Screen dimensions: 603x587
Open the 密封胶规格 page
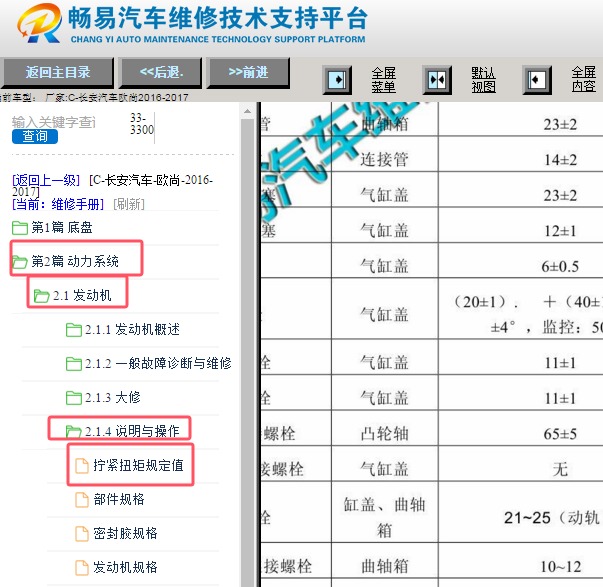click(x=125, y=534)
